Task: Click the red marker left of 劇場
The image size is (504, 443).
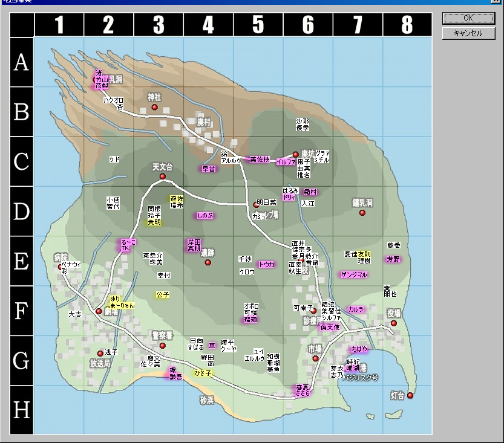Action: [99, 311]
